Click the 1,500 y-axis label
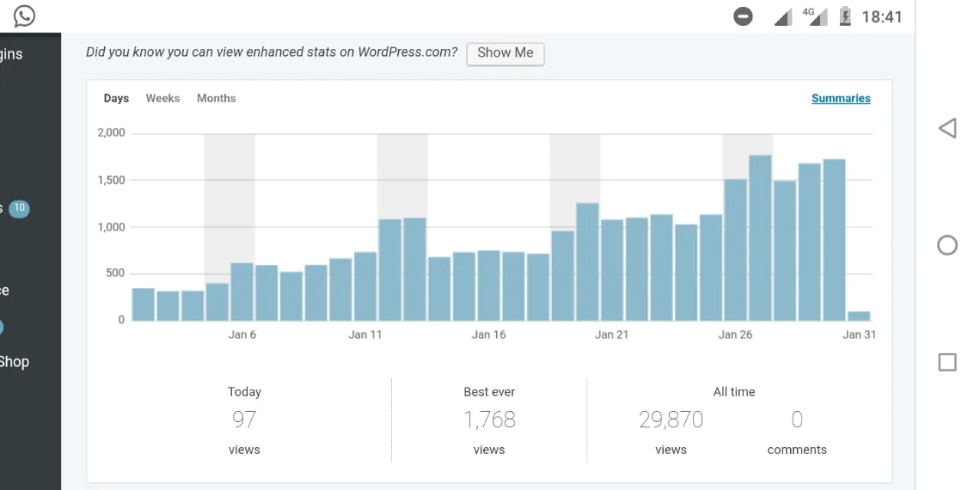 click(111, 180)
